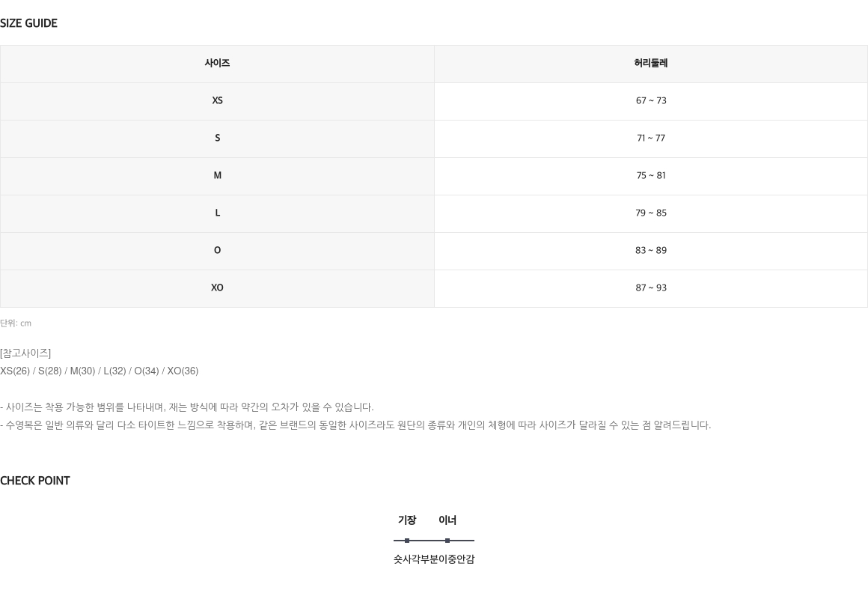Screen dimensions: 868x590
Task: Click the 숏사각부분이중안감 label
Action: click(434, 559)
